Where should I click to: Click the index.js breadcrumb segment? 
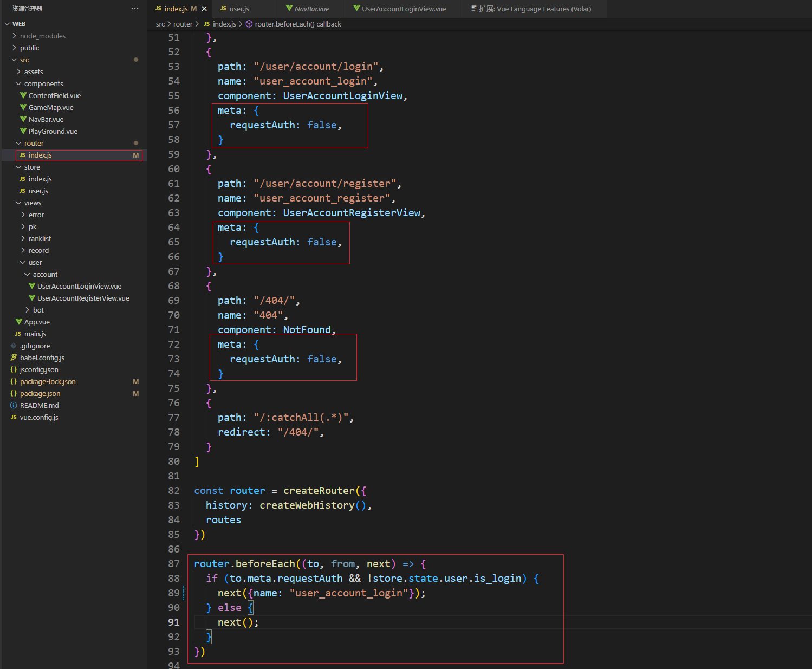[224, 24]
